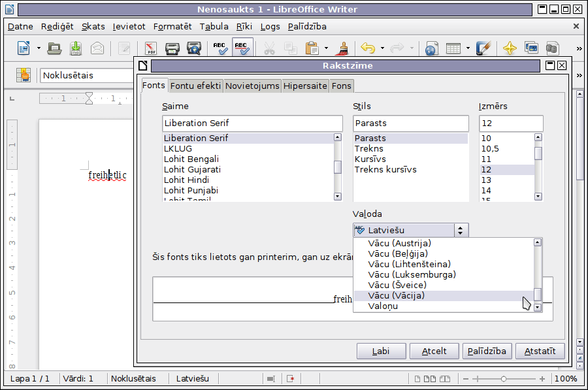Toggle AutoSpellcheck toolbar icon
The image size is (588, 390).
pos(242,48)
